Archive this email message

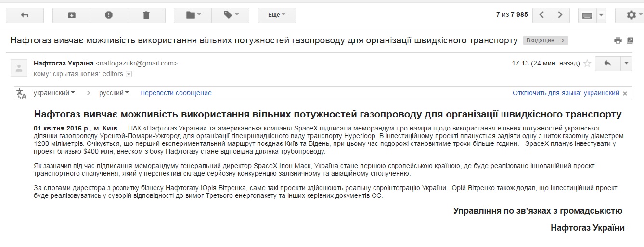pos(71,15)
